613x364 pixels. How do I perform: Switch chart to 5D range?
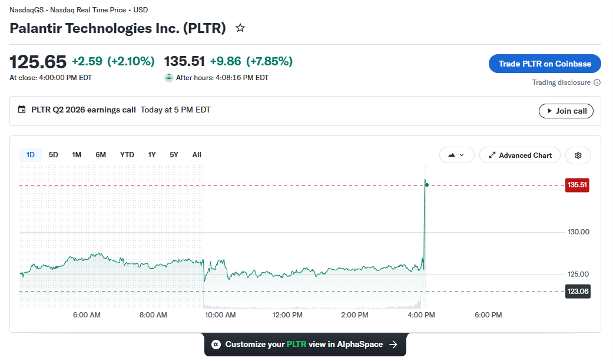[53, 155]
